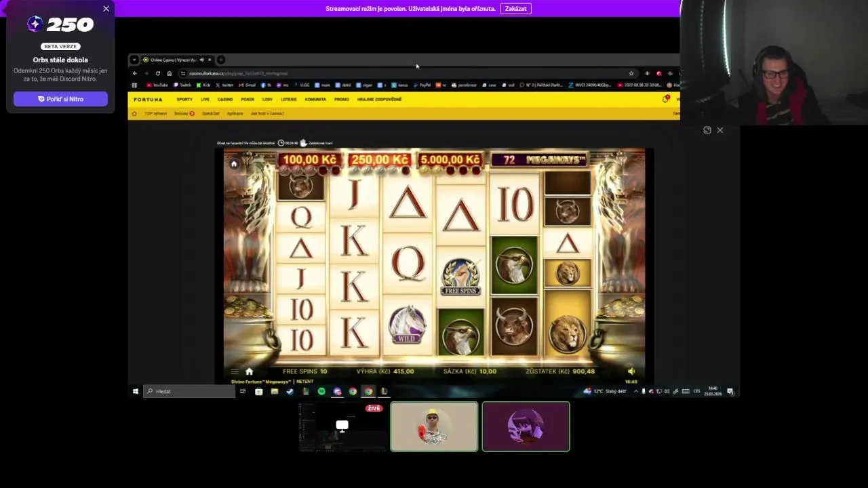
Task: Open the SPORTY menu on Fortuna
Action: (x=184, y=100)
